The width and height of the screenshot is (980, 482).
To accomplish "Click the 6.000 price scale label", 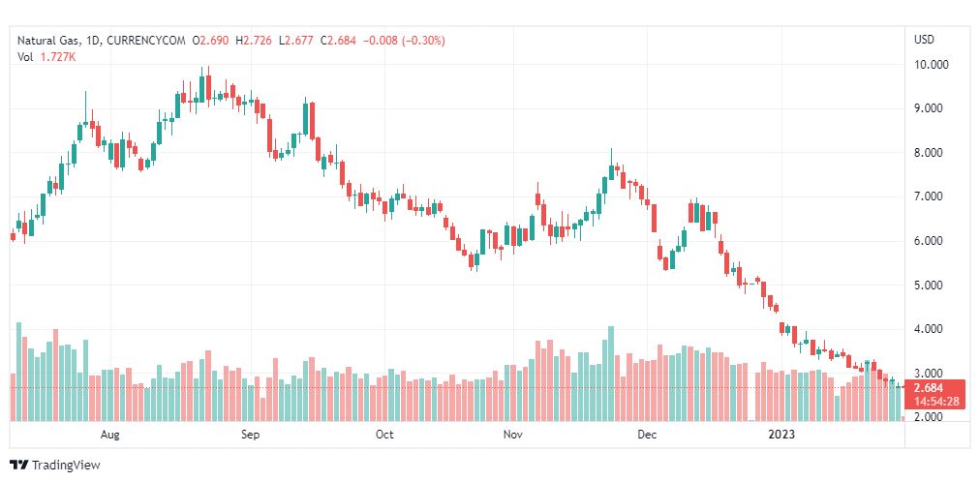I will [932, 241].
